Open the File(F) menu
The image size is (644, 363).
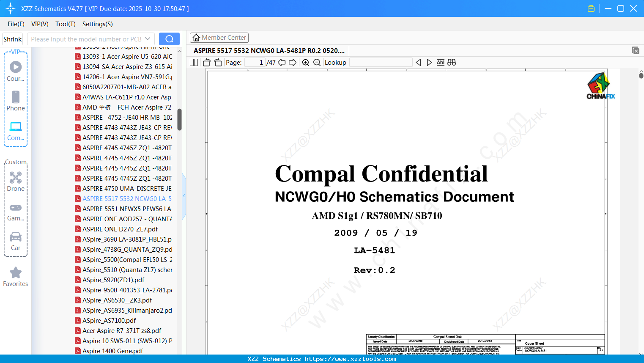click(16, 24)
